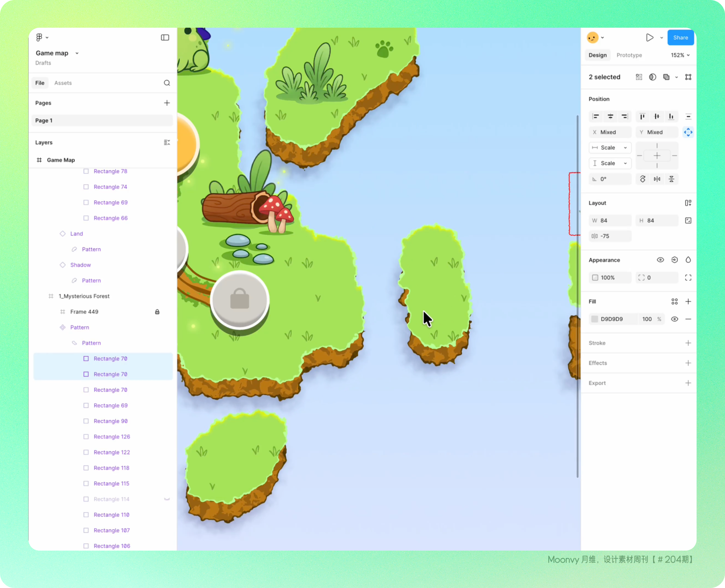Image resolution: width=725 pixels, height=588 pixels.
Task: Open the 152% zoom dropdown
Action: click(680, 55)
